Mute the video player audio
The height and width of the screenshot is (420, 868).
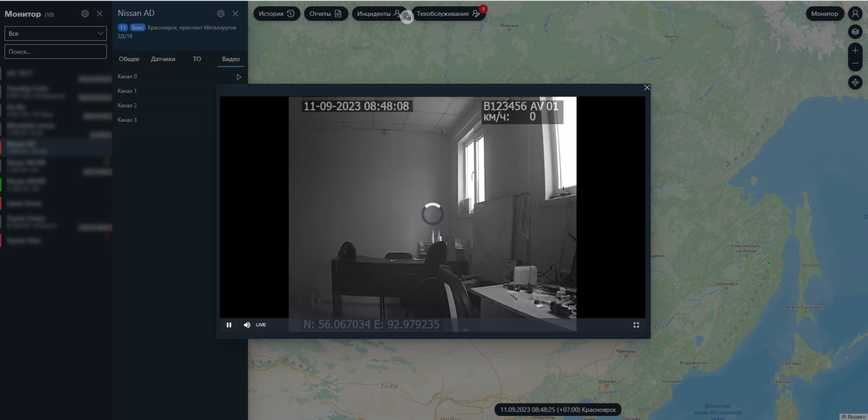pyautogui.click(x=246, y=324)
